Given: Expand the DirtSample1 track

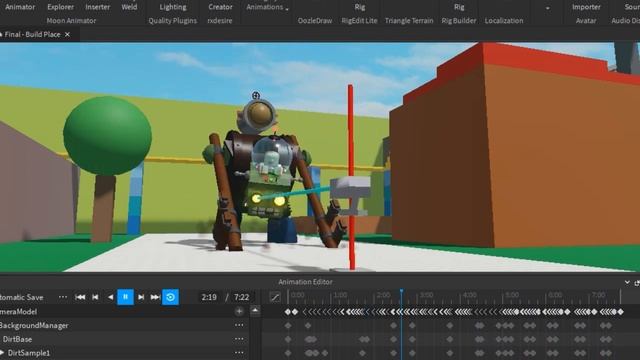Looking at the screenshot, I should point(2,353).
